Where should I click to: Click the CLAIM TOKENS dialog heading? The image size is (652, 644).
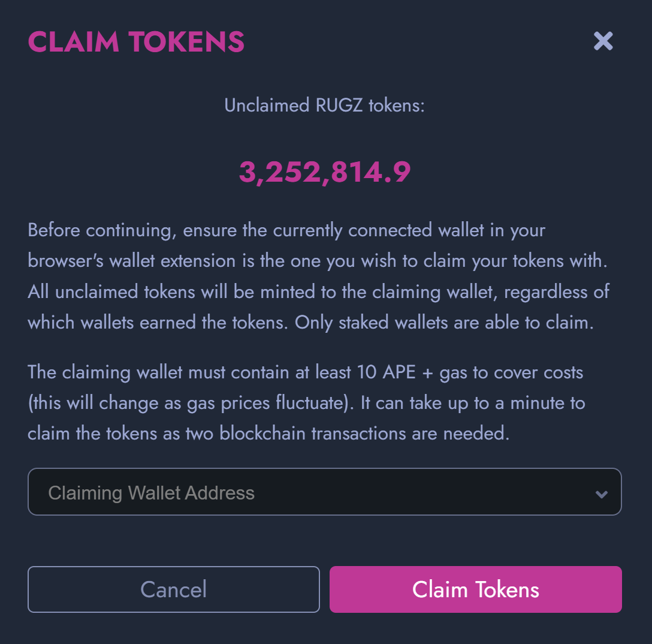(x=136, y=41)
